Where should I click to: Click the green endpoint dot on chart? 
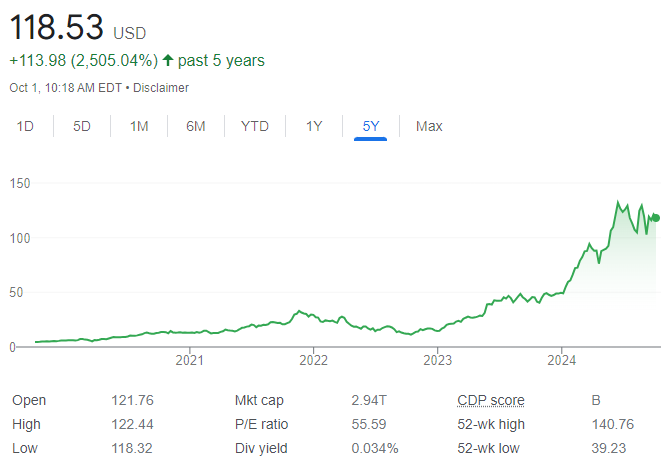click(x=656, y=218)
